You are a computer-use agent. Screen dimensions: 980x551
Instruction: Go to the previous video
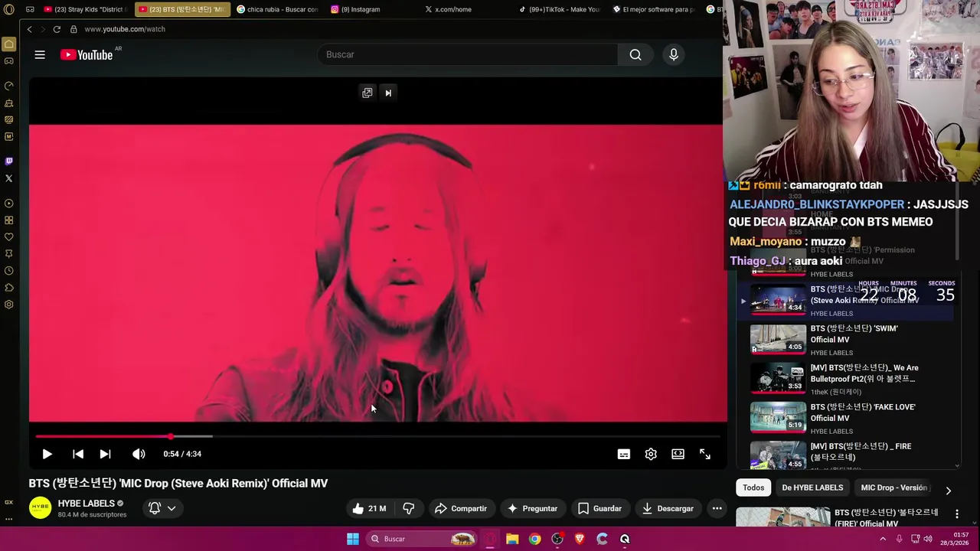pyautogui.click(x=78, y=454)
